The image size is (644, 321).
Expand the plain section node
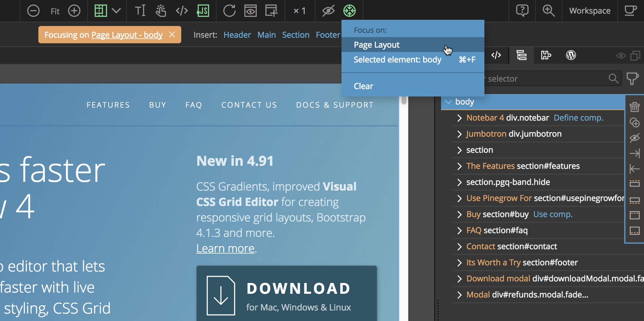(x=459, y=150)
